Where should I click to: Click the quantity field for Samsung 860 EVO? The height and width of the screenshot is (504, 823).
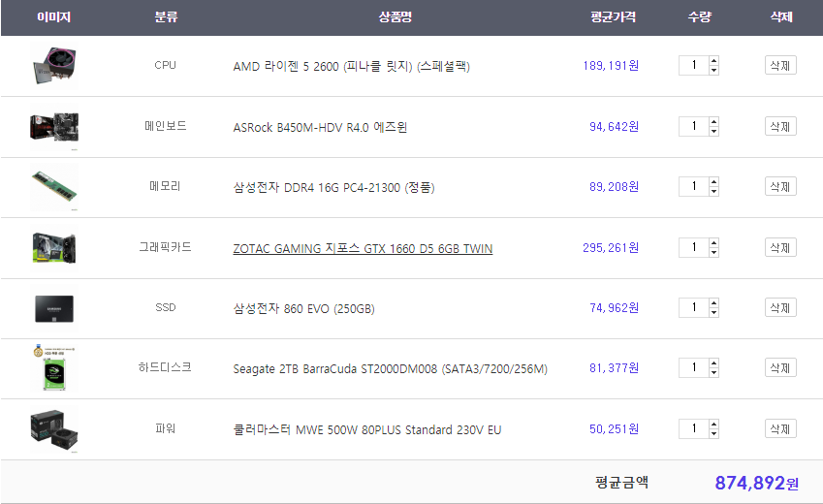(693, 307)
